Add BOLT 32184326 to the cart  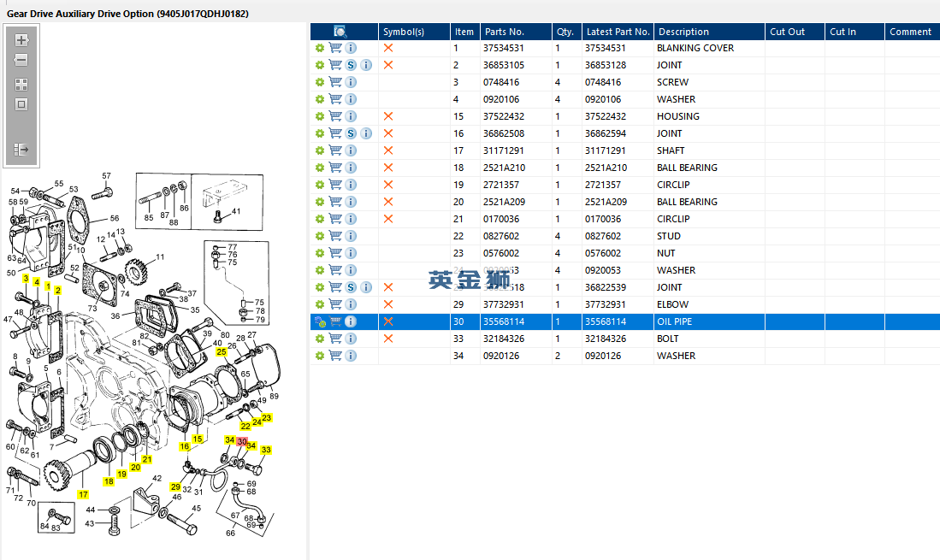click(x=335, y=339)
